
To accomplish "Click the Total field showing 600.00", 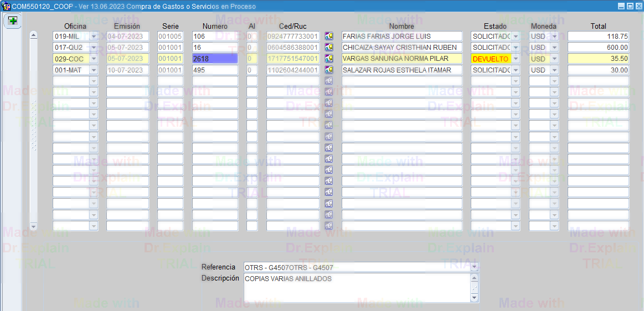I will tap(598, 48).
